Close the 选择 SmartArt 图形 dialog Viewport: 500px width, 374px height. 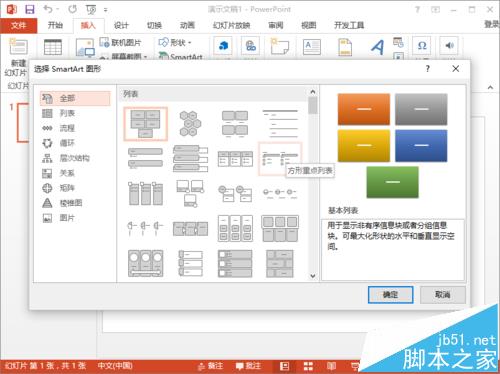click(456, 69)
